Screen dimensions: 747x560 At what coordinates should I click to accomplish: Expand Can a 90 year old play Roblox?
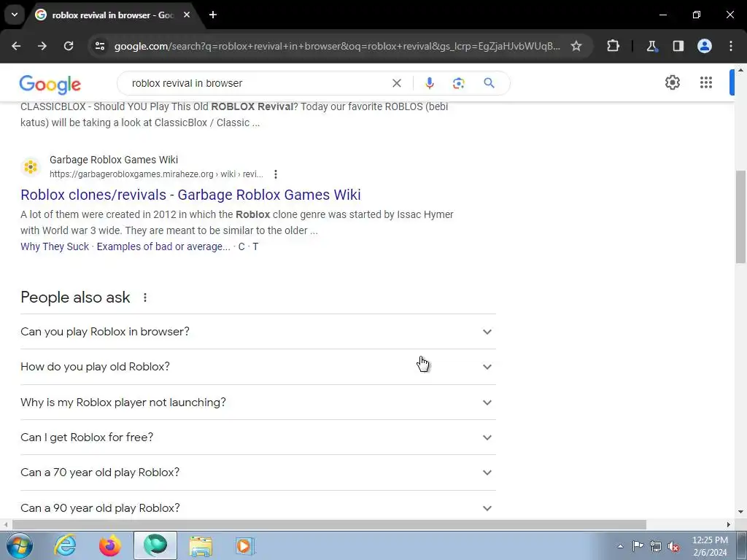click(x=258, y=507)
